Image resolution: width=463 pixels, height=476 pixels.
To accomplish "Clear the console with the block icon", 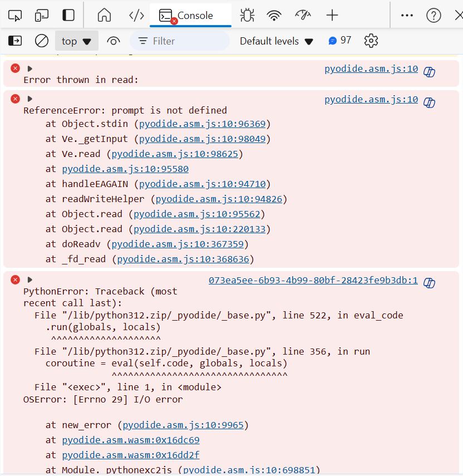I will click(42, 41).
